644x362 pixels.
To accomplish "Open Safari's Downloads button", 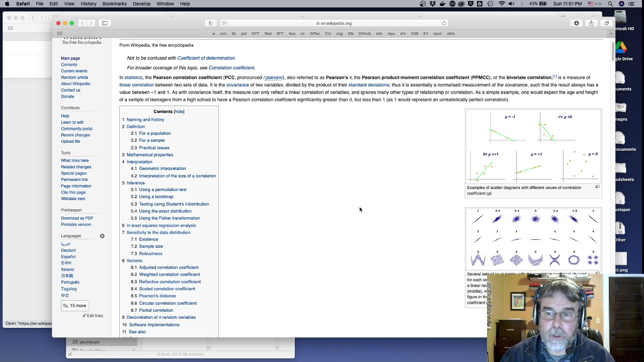I will [x=577, y=23].
